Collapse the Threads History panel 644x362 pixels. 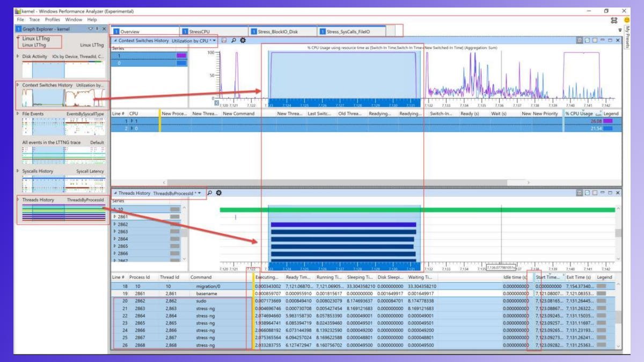[115, 193]
